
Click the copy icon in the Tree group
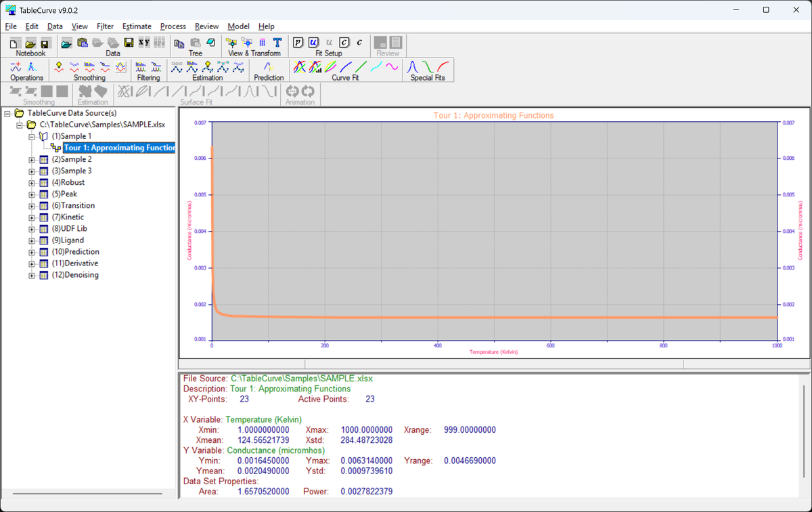[179, 43]
